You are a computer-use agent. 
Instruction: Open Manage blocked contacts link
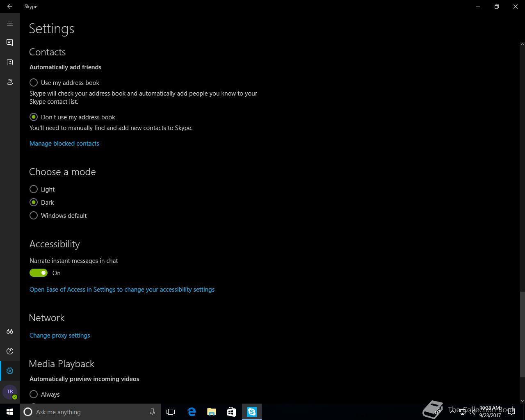tap(64, 143)
